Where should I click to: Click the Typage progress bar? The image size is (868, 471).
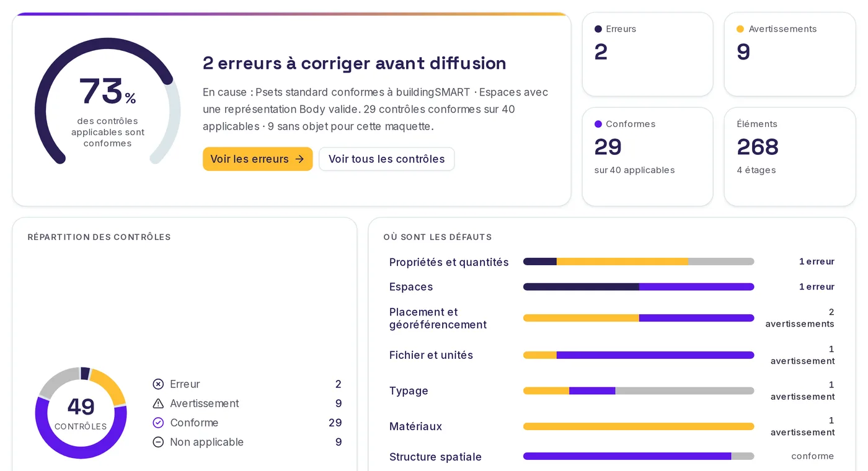click(x=639, y=391)
